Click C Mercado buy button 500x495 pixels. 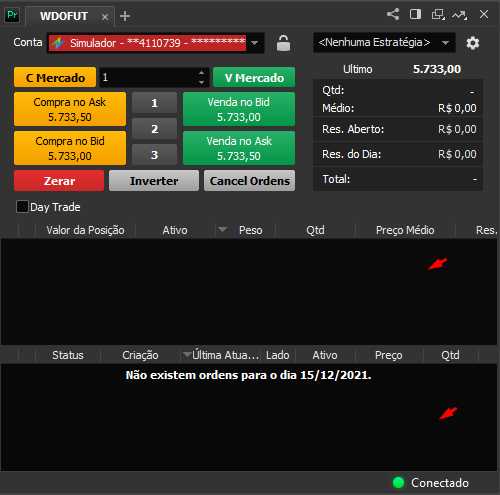click(55, 77)
